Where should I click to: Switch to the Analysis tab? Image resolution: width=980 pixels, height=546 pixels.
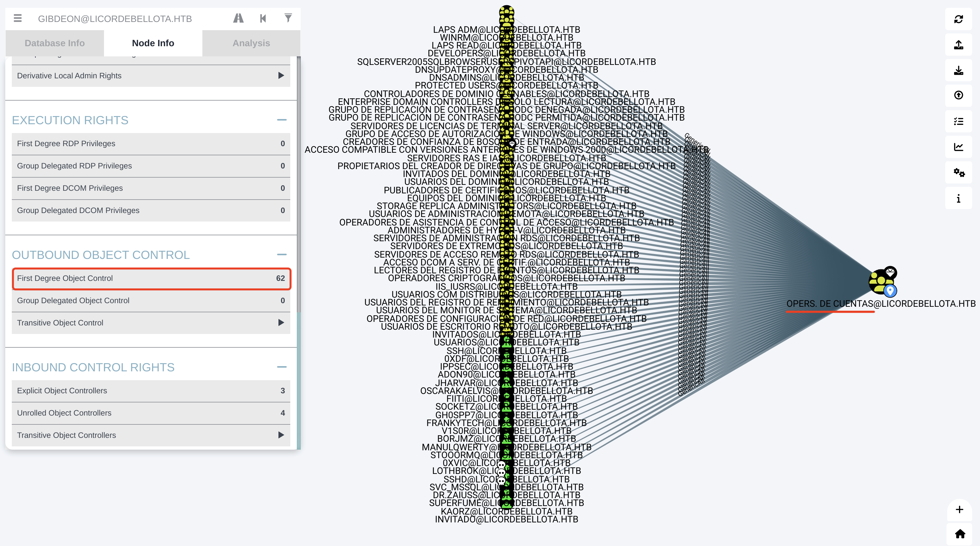click(x=251, y=43)
